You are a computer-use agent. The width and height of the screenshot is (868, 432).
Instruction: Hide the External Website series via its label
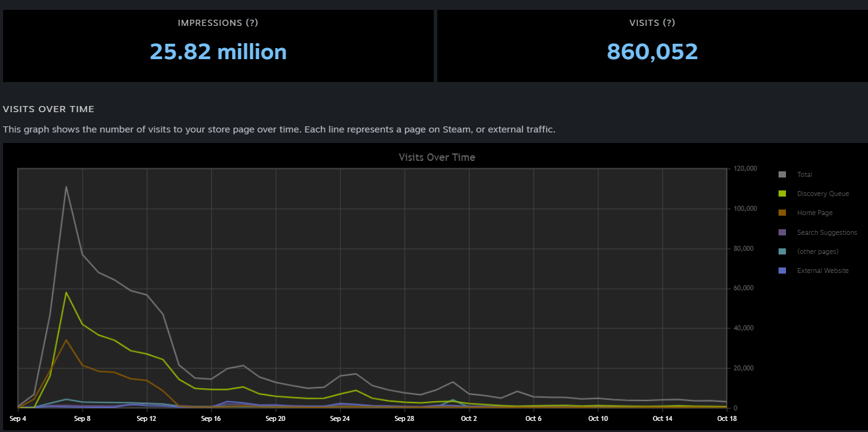[x=823, y=271]
